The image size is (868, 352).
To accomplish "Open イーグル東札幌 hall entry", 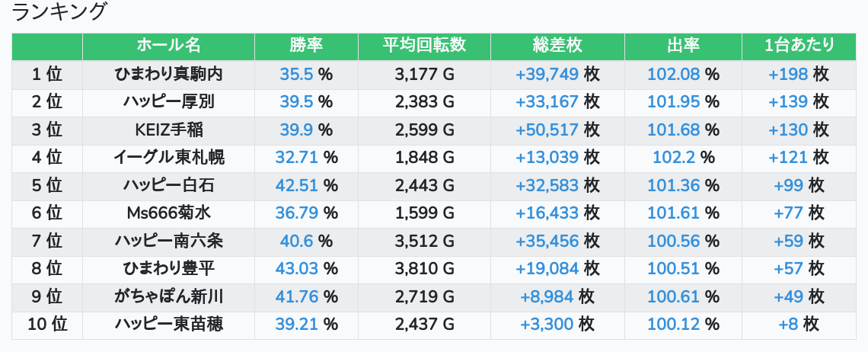I will [168, 158].
